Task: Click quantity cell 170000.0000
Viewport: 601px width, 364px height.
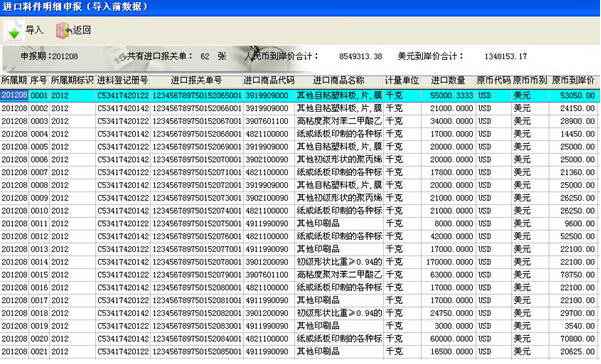Action: pos(450,262)
